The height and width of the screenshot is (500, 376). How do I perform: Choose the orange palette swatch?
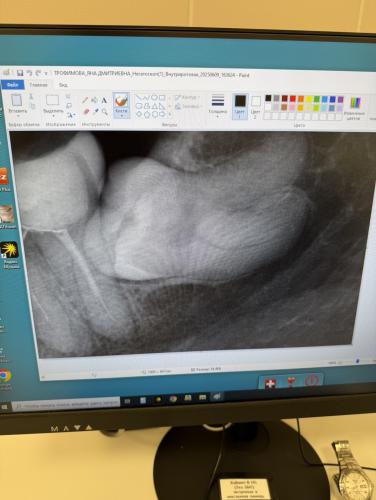point(301,99)
